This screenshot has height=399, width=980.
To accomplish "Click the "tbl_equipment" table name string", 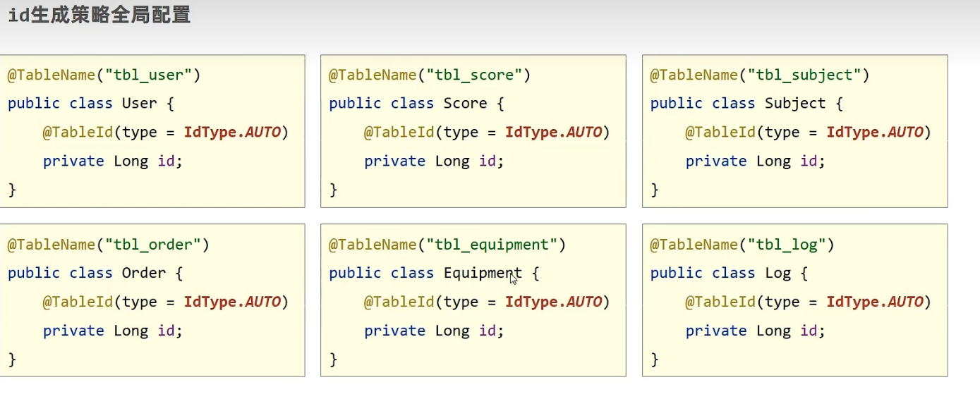I will coord(492,245).
